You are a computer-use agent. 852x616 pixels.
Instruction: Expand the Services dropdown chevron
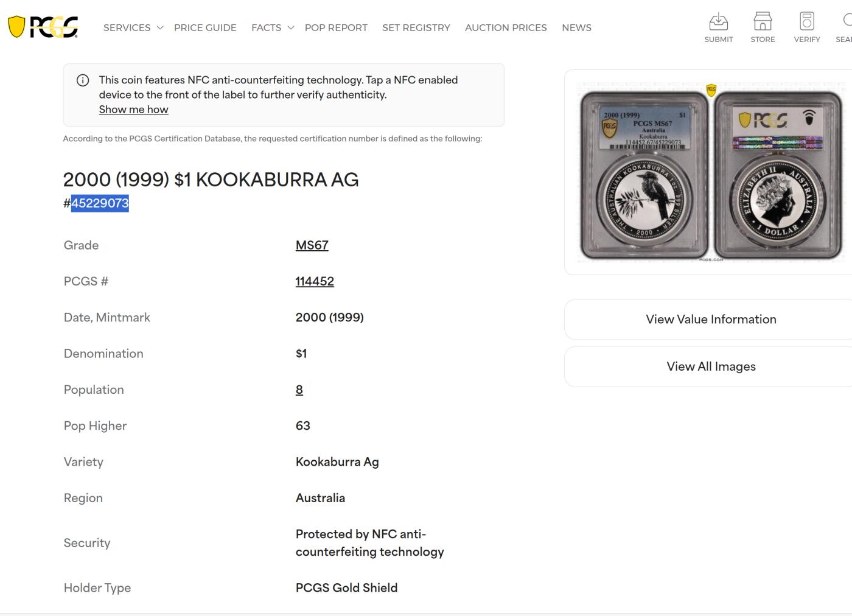point(160,28)
